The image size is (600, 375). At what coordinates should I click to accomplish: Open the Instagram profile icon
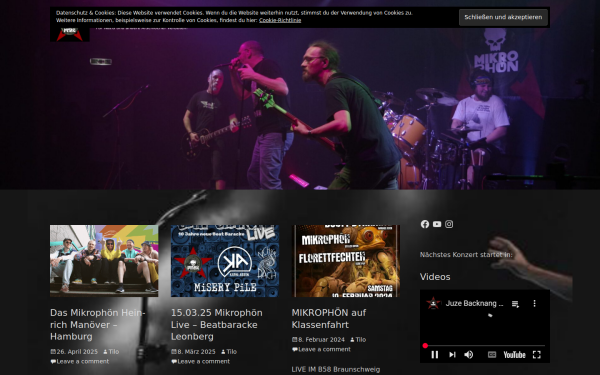pos(449,224)
